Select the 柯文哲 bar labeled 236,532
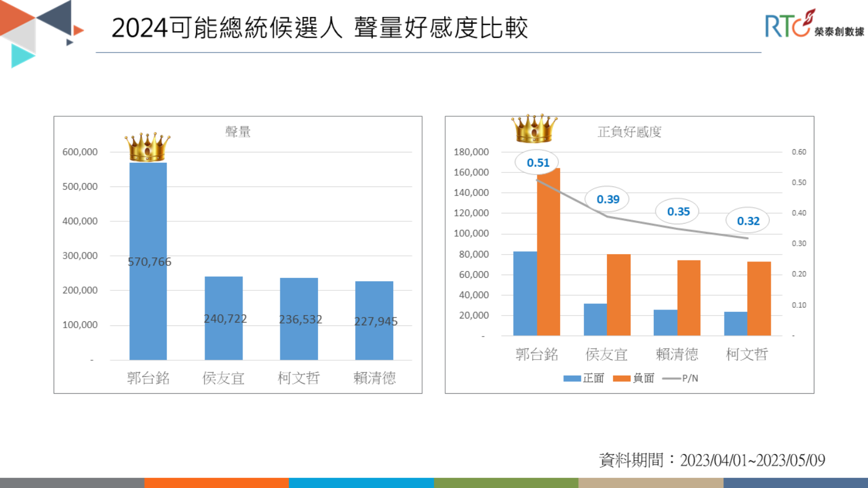Viewport: 868px width, 488px height. coord(299,319)
